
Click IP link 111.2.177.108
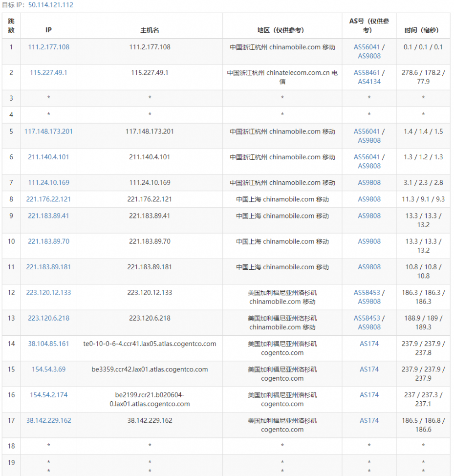click(x=48, y=47)
